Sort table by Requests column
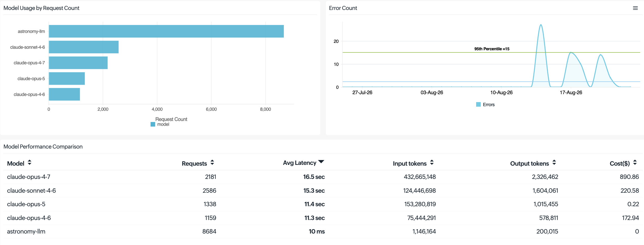Viewport: 644px width, 245px height. coord(212,163)
